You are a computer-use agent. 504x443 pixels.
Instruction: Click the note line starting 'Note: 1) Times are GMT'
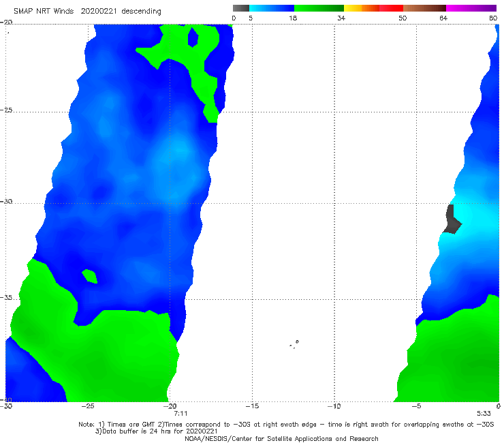(286, 425)
